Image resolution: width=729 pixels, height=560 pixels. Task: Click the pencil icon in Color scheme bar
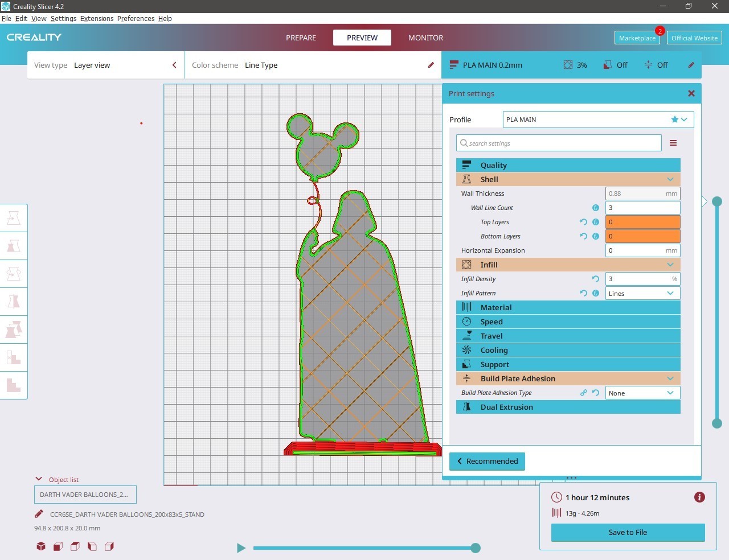point(431,65)
